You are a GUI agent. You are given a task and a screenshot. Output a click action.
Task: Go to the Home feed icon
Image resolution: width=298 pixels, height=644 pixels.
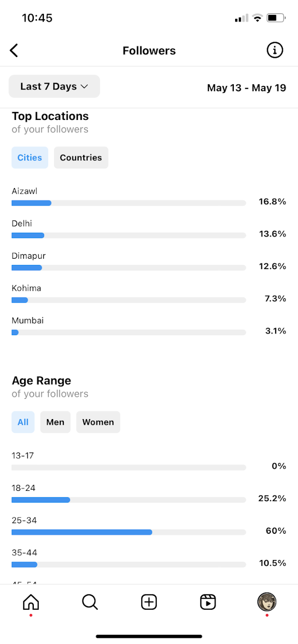click(31, 602)
